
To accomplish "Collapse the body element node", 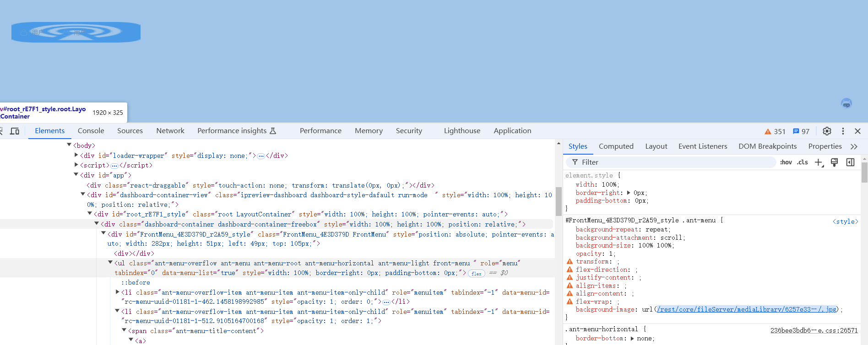I will (69, 145).
